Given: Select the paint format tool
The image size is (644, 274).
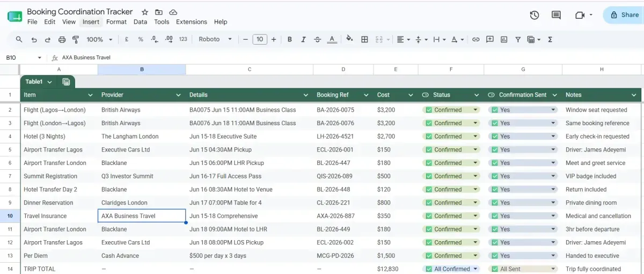Looking at the screenshot, I should (x=75, y=39).
